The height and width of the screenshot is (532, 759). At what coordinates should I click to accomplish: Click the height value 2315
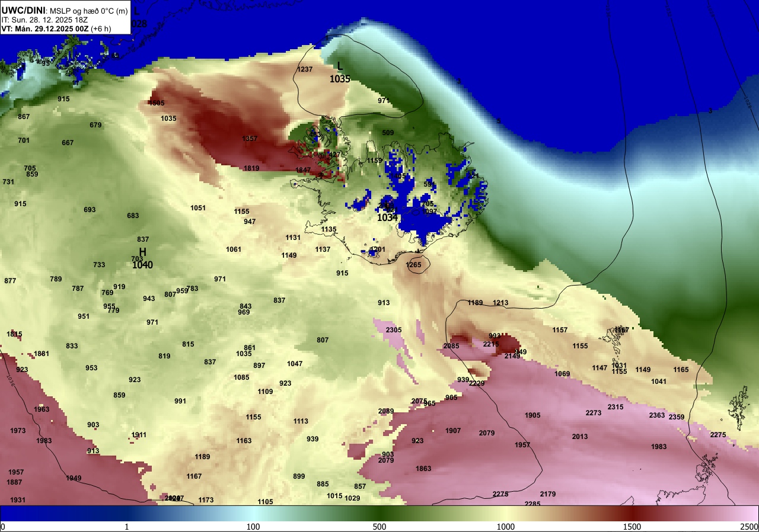click(x=616, y=407)
